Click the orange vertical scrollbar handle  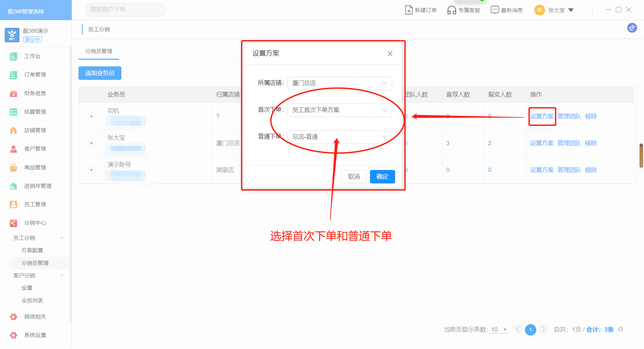point(641,156)
